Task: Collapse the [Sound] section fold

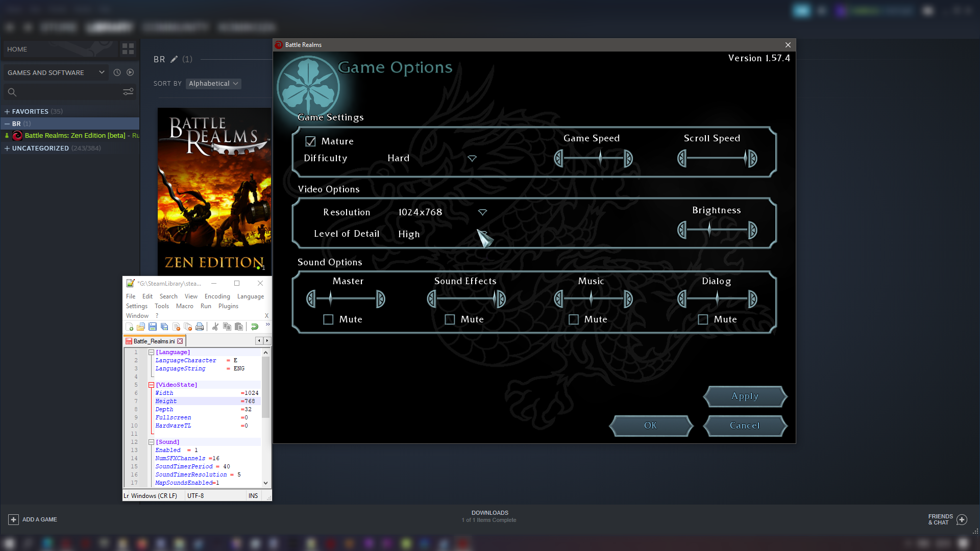Action: [x=151, y=442]
